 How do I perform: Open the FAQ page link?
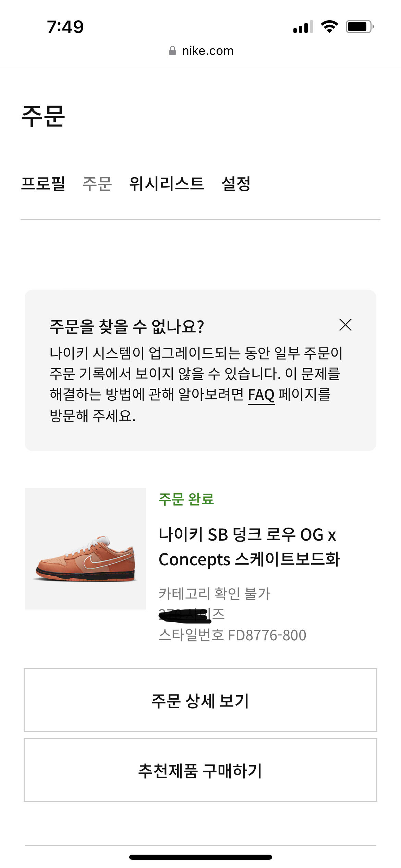pyautogui.click(x=261, y=395)
